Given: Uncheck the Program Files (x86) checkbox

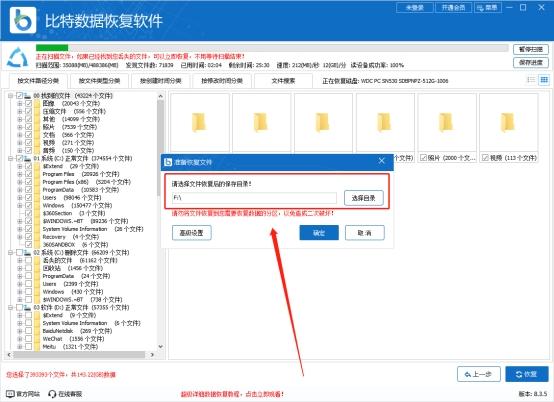Looking at the screenshot, I should point(29,182).
